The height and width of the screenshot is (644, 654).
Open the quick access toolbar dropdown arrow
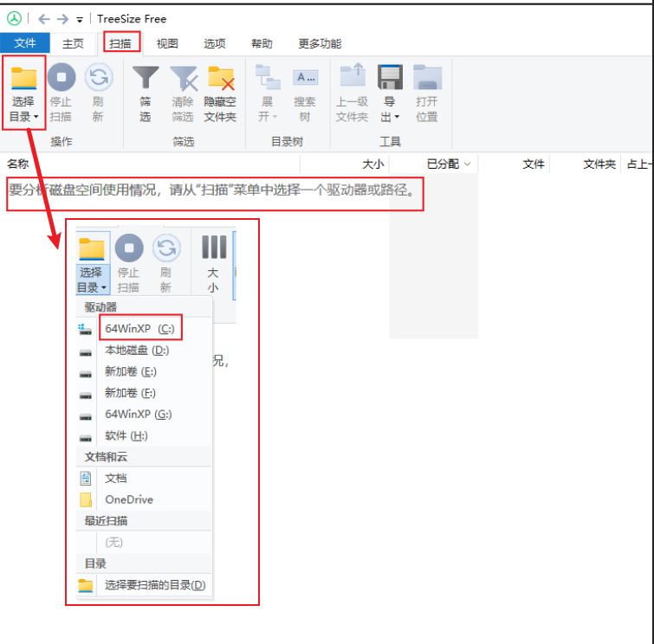80,20
